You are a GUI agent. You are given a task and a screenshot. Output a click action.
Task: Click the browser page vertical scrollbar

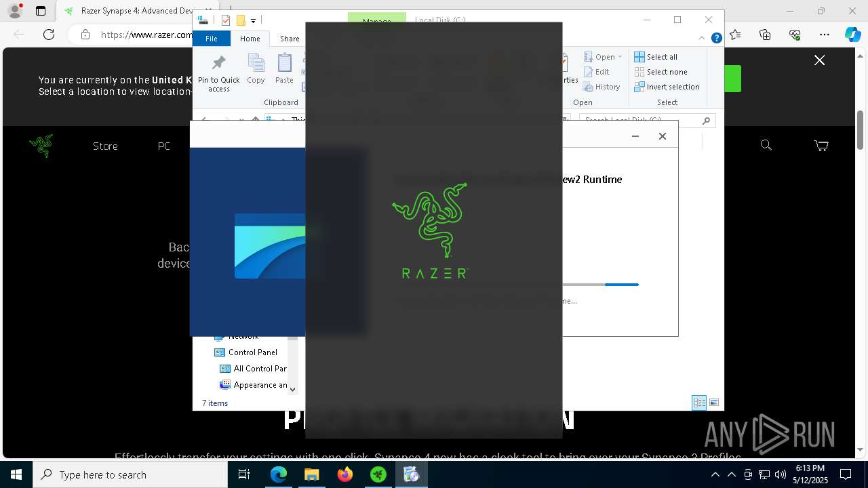[x=861, y=130]
